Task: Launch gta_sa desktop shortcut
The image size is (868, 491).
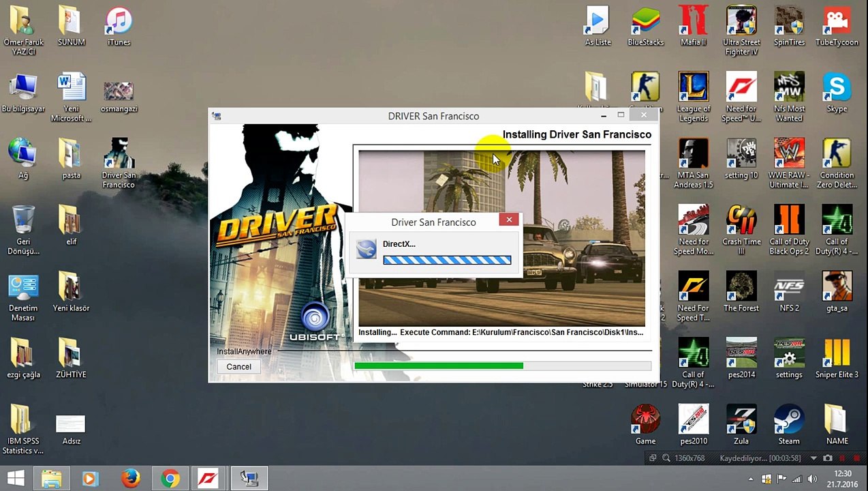Action: tap(837, 292)
